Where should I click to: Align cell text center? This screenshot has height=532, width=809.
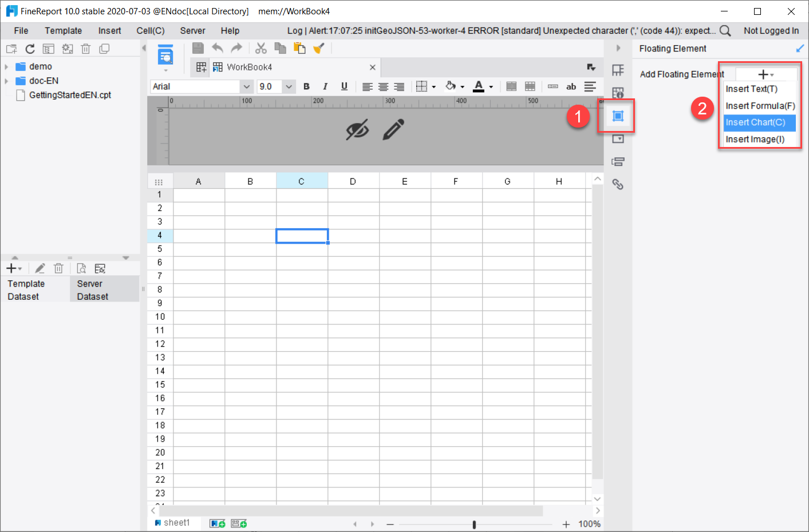click(384, 87)
